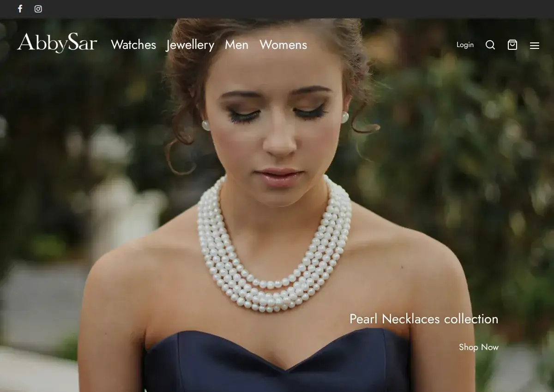Open the Facebook social link
Viewport: 554px width, 392px height.
20,9
